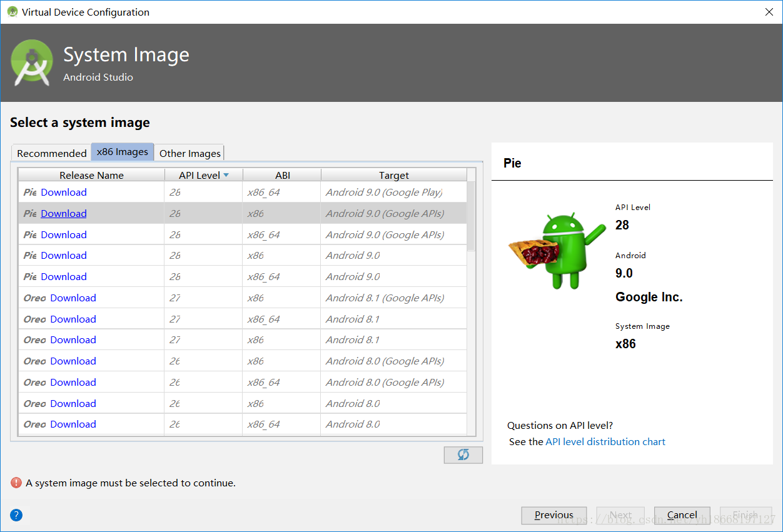Download the Oreo x86_64 Android 8.1 image
The height and width of the screenshot is (532, 783).
pos(73,319)
